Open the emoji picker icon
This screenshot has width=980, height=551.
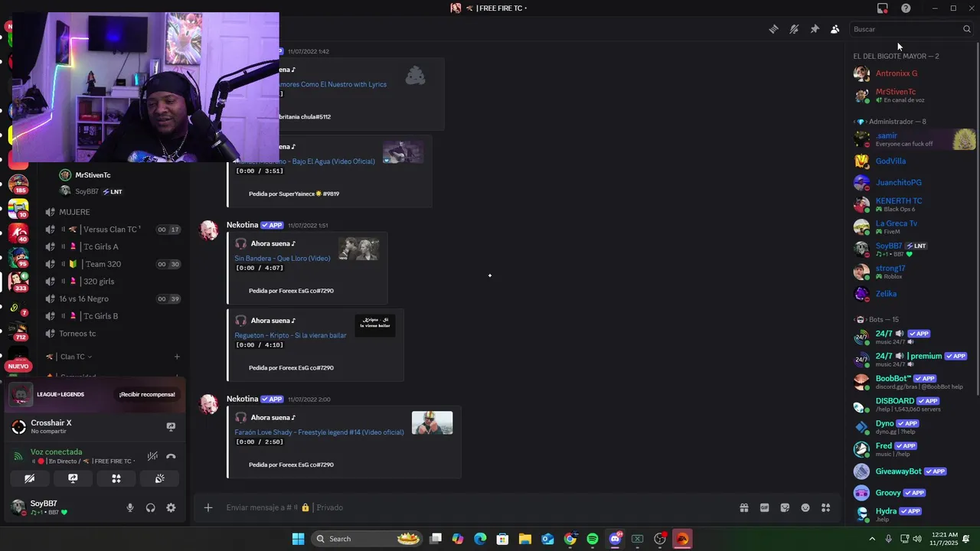805,507
